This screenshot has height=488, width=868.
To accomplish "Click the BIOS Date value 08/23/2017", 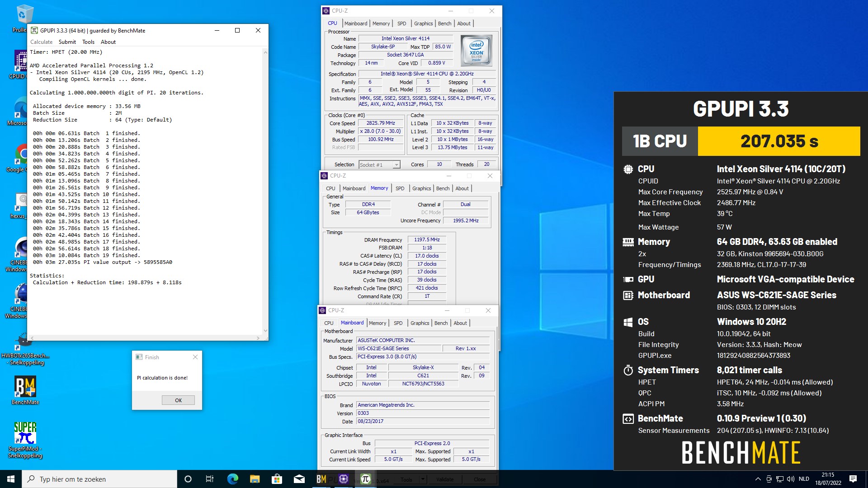I will pyautogui.click(x=423, y=421).
